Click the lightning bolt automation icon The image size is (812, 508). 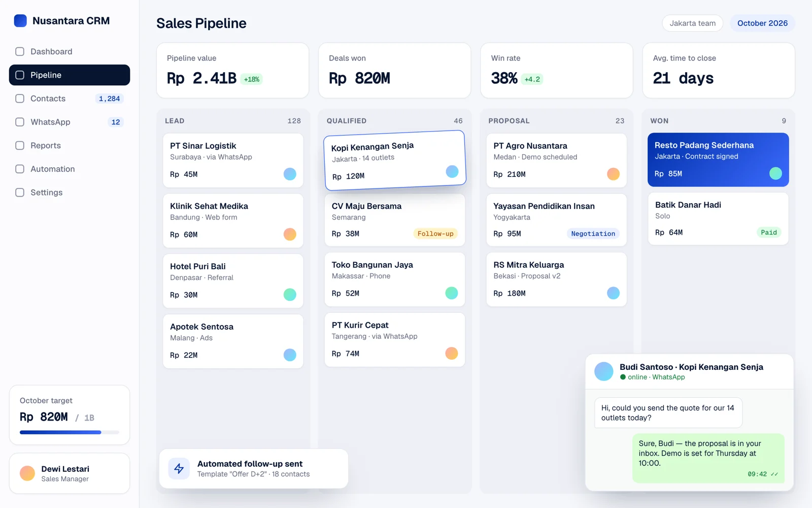coord(179,468)
